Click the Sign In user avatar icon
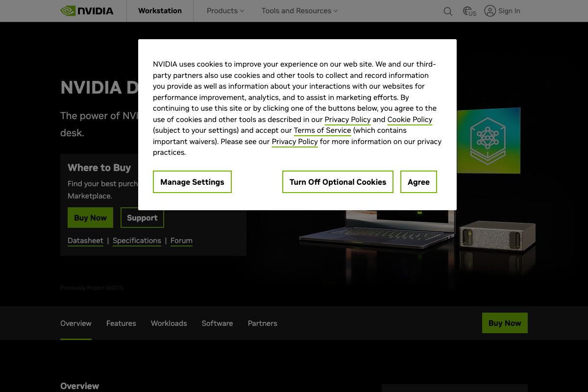588x392 pixels. tap(490, 11)
